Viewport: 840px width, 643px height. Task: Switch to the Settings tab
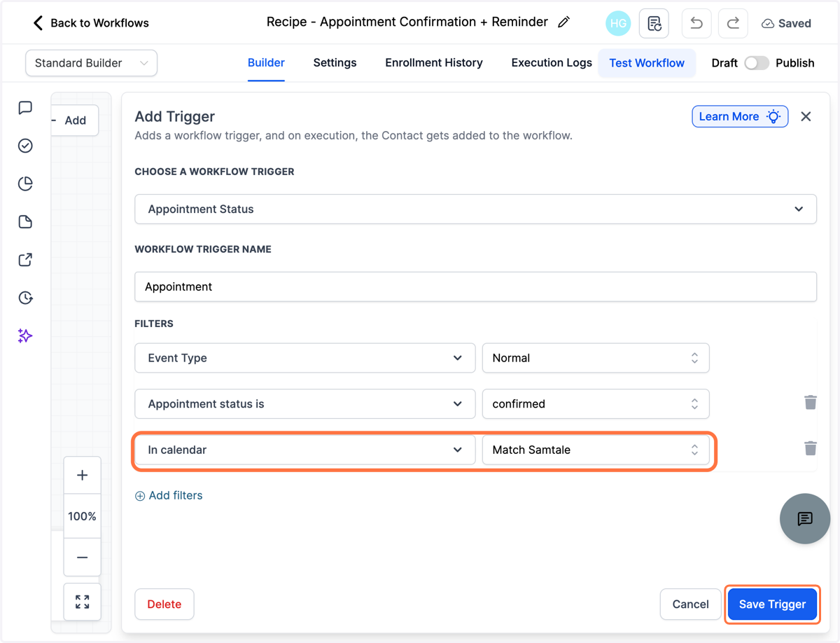point(335,63)
